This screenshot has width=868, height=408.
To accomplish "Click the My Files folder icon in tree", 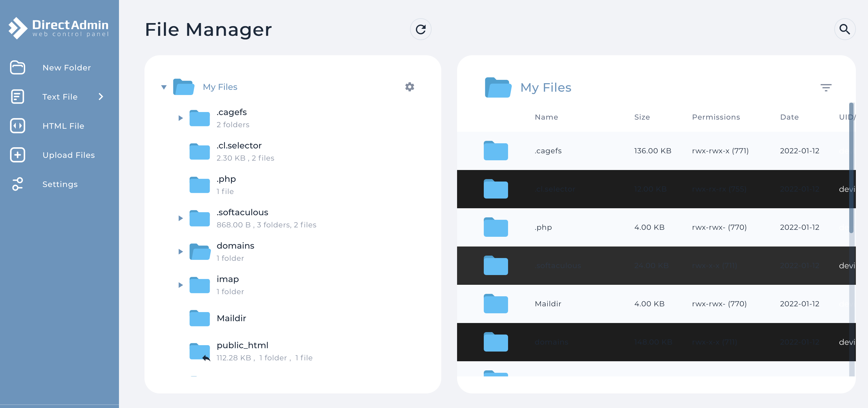I will pyautogui.click(x=184, y=87).
